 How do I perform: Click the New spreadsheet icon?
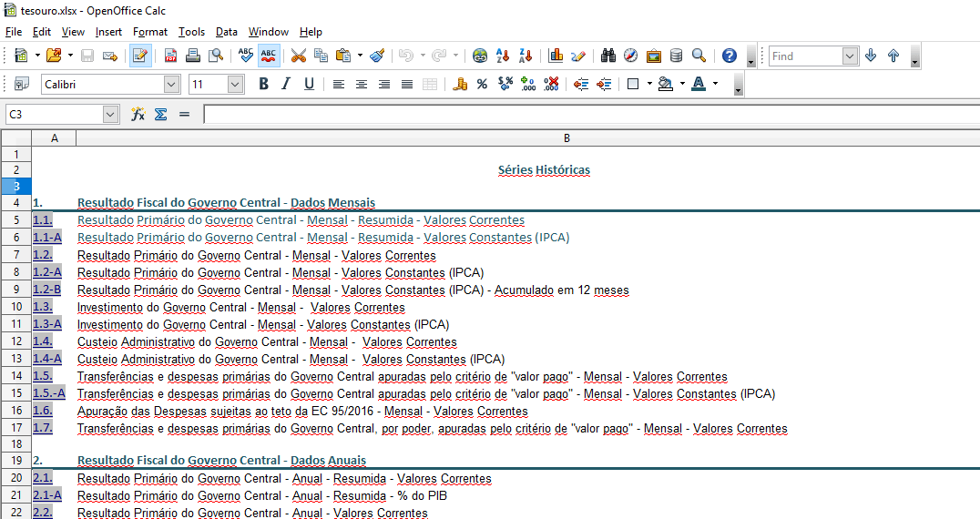(x=21, y=56)
